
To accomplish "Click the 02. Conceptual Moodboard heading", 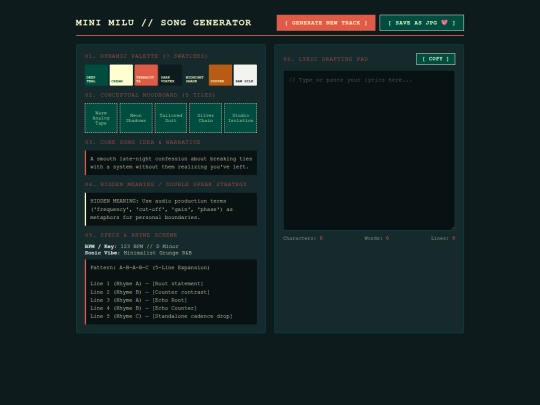I will (x=150, y=95).
